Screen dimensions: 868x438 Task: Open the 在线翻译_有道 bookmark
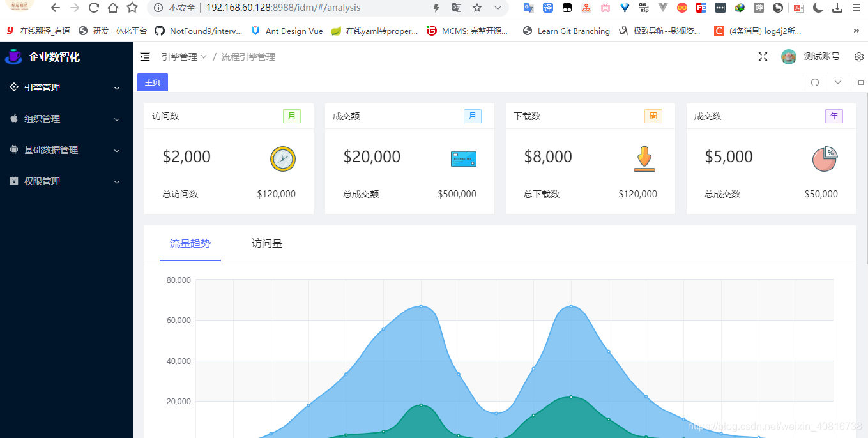[38, 31]
